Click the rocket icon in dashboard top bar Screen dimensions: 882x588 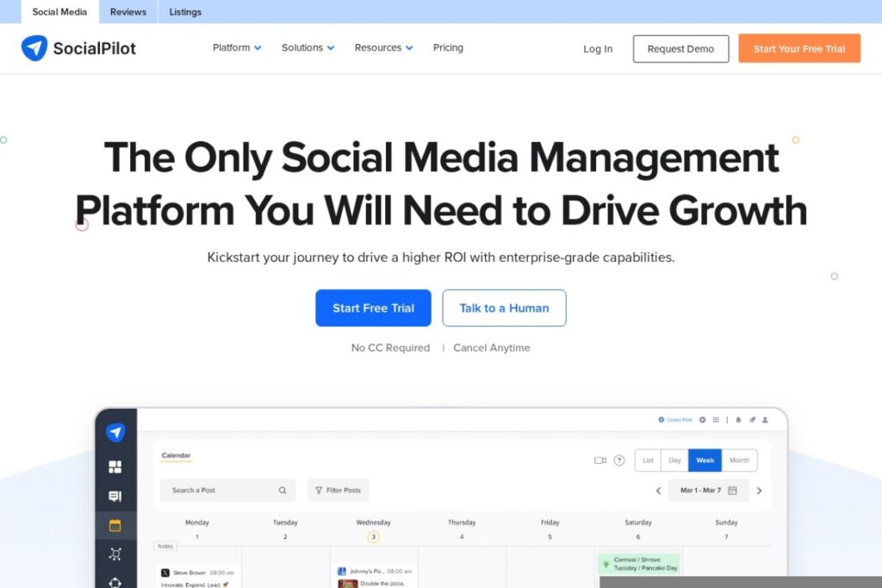click(x=752, y=419)
